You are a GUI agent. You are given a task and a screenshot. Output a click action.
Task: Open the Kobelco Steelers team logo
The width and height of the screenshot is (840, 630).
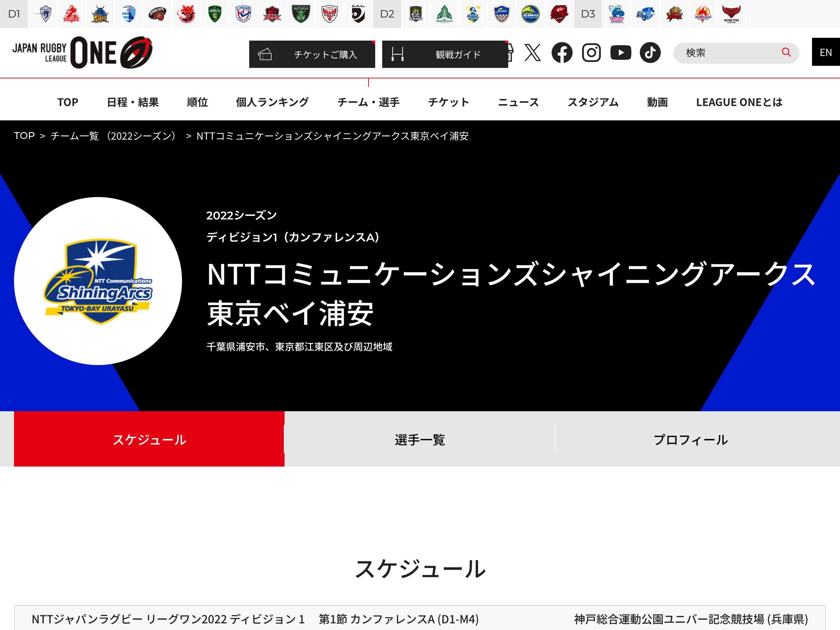[x=71, y=14]
